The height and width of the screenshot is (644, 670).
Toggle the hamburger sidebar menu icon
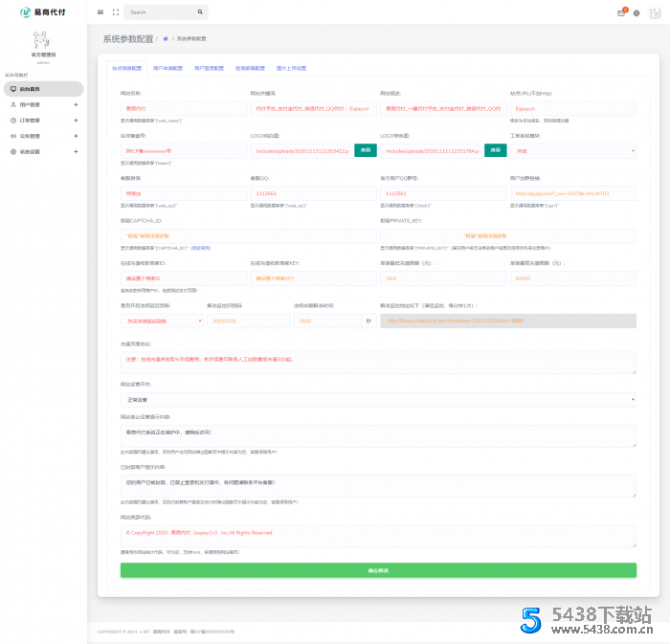coord(100,12)
